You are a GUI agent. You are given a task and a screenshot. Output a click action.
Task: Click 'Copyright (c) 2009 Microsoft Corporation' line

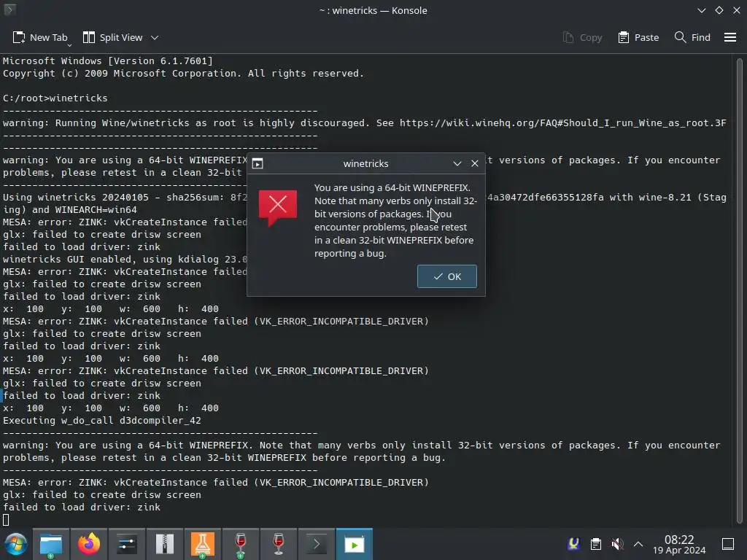click(183, 74)
